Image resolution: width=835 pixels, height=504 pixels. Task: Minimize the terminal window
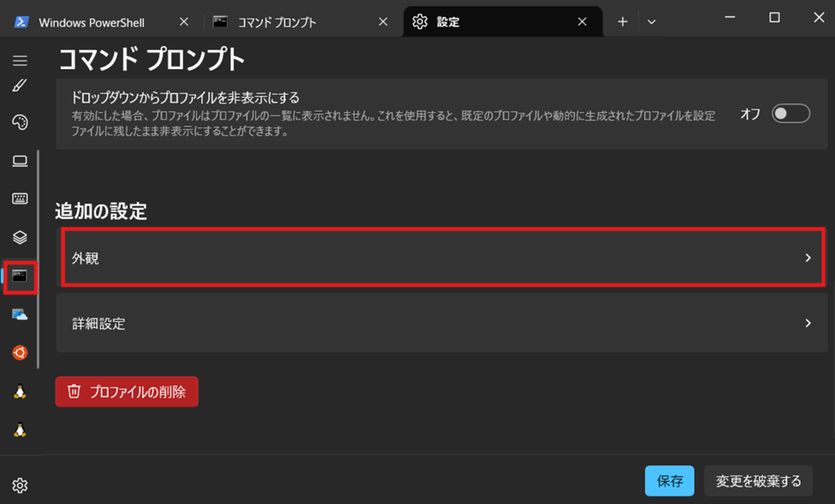[730, 18]
